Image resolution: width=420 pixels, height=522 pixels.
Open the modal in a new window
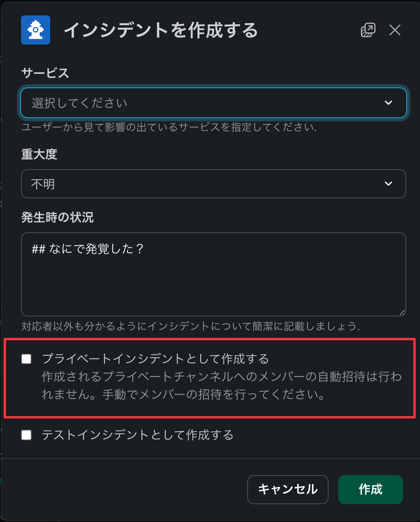tap(368, 30)
